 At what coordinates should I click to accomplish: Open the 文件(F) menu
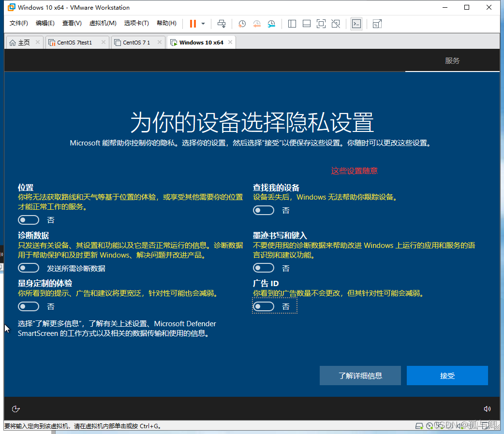point(19,23)
